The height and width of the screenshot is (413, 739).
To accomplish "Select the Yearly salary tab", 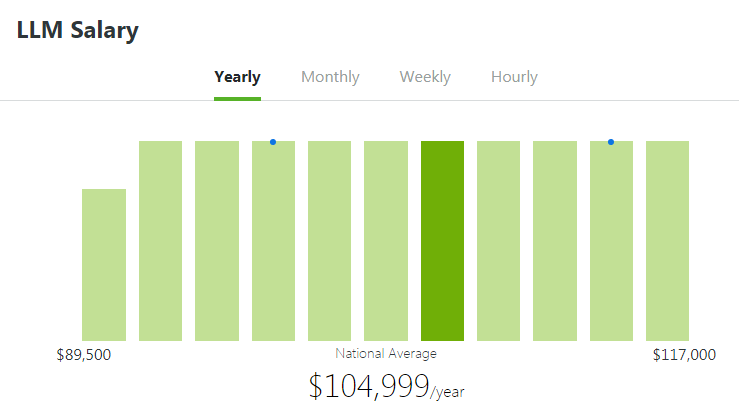I will pyautogui.click(x=237, y=77).
